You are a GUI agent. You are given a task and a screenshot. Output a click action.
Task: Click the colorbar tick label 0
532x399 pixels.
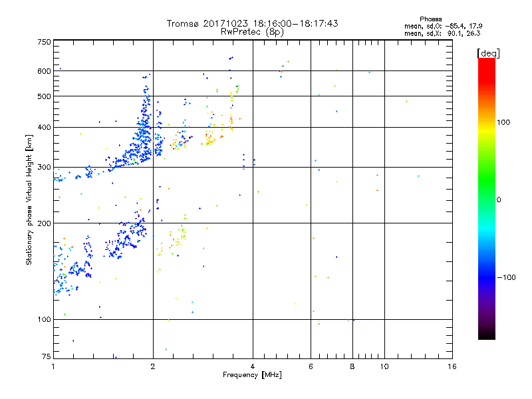click(501, 199)
